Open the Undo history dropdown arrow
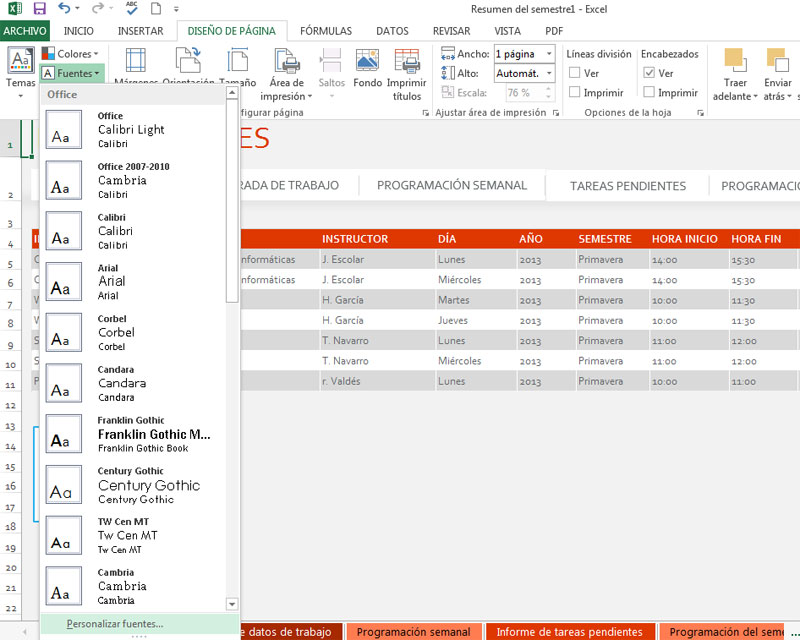This screenshot has width=800, height=640. [78, 8]
